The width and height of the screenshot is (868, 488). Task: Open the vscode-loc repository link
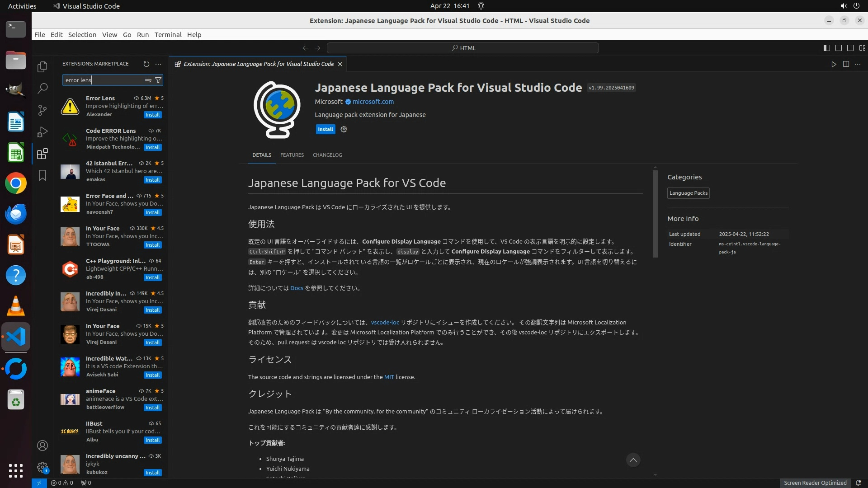(x=385, y=323)
